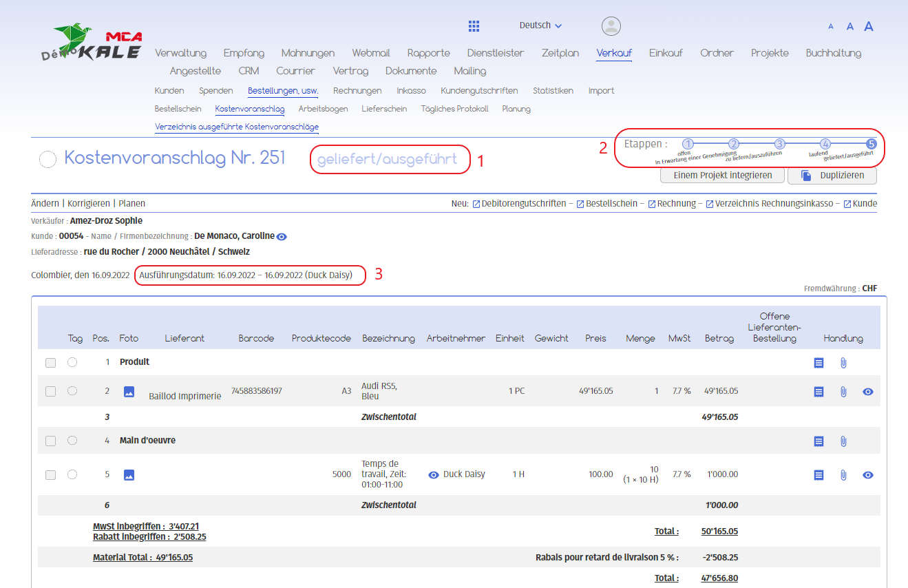This screenshot has height=588, width=908.
Task: Select tag radio button for Audi RS5 row
Action: (x=72, y=391)
